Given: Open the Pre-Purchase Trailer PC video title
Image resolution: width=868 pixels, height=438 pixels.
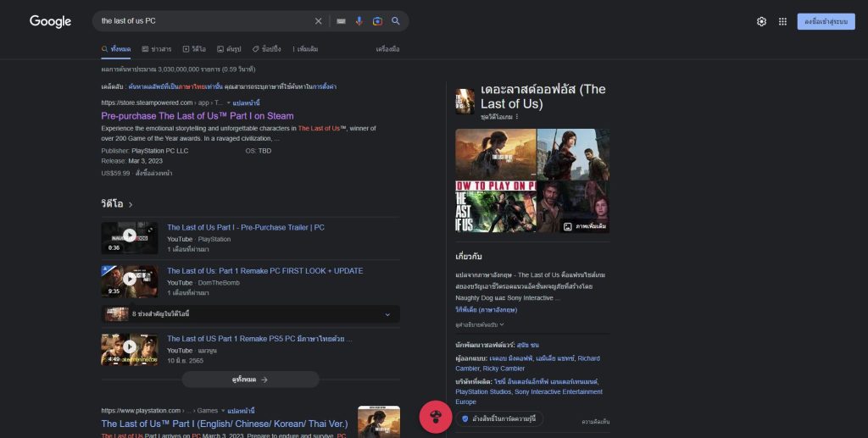Looking at the screenshot, I should (x=246, y=227).
